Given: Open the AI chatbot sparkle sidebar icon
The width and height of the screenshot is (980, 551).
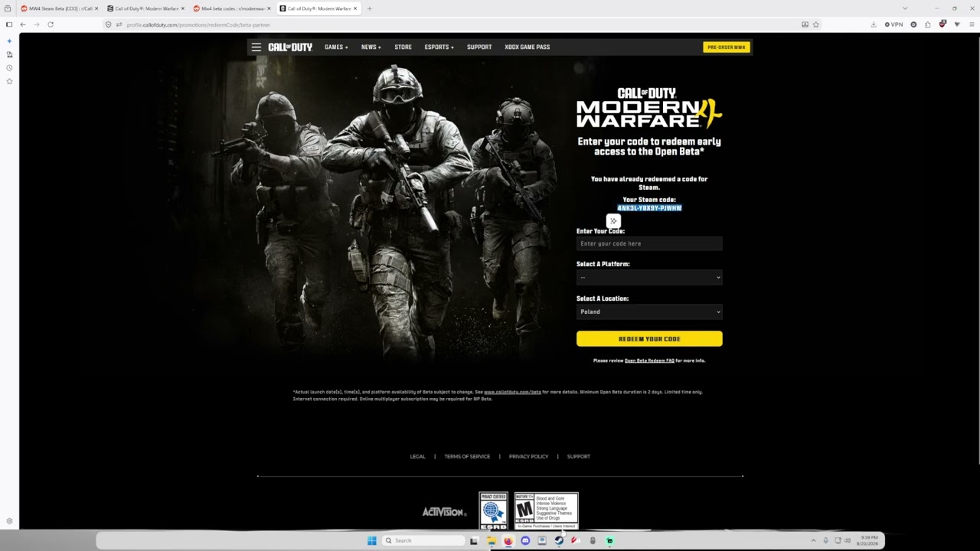Looking at the screenshot, I should pos(9,41).
